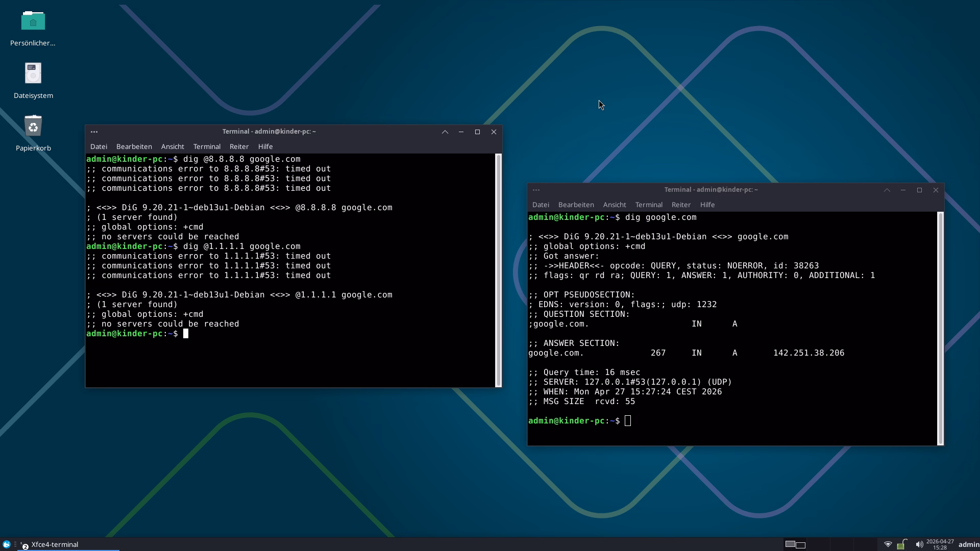The width and height of the screenshot is (980, 551).
Task: Open the volume speaker tray icon
Action: tap(919, 544)
